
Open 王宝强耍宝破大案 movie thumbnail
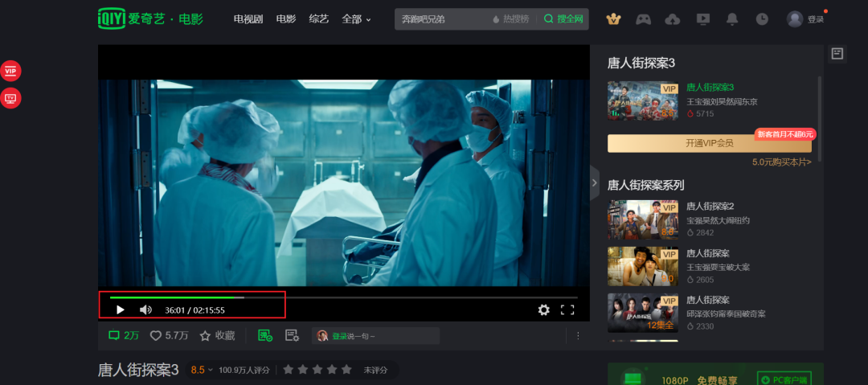click(x=643, y=267)
